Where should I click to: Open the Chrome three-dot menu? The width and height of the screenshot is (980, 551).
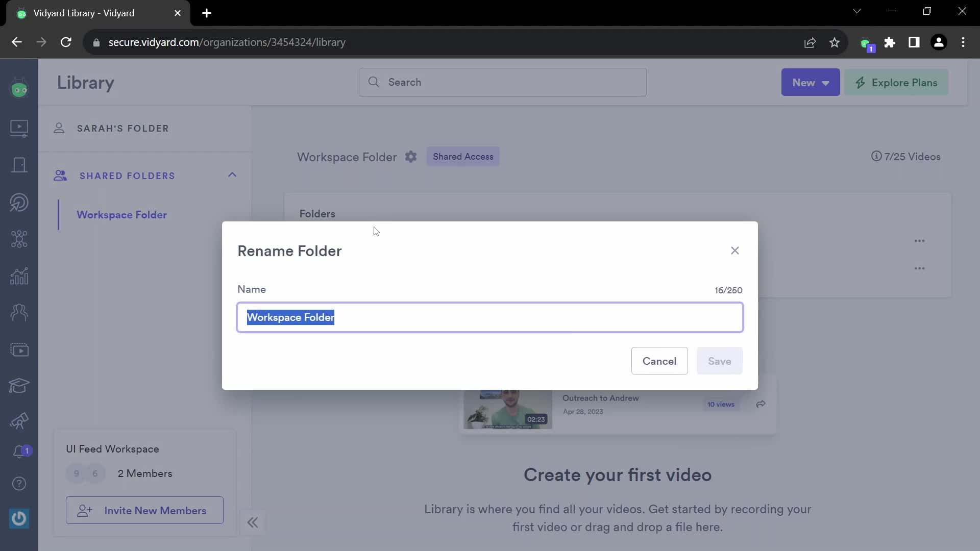963,42
